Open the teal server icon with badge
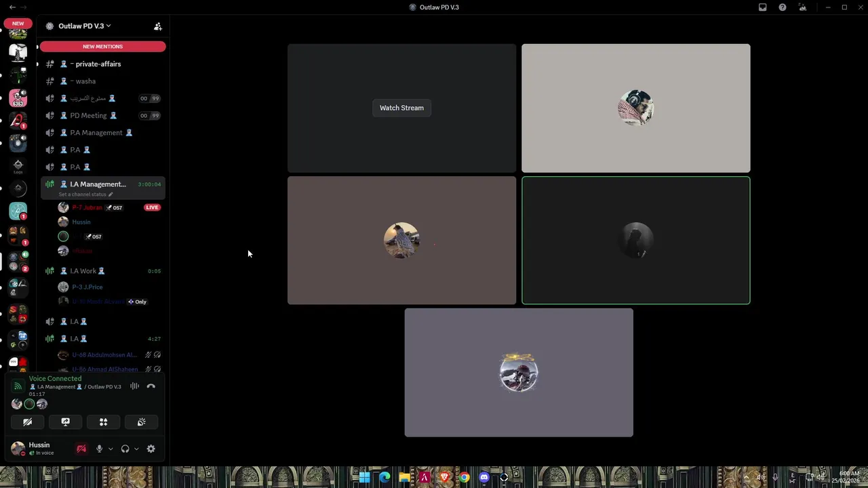 tap(18, 211)
